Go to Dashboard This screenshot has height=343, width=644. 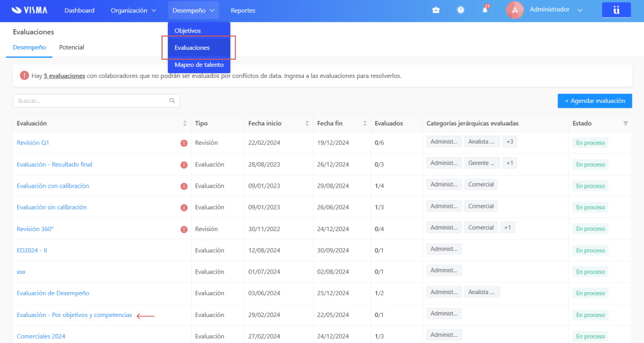79,11
